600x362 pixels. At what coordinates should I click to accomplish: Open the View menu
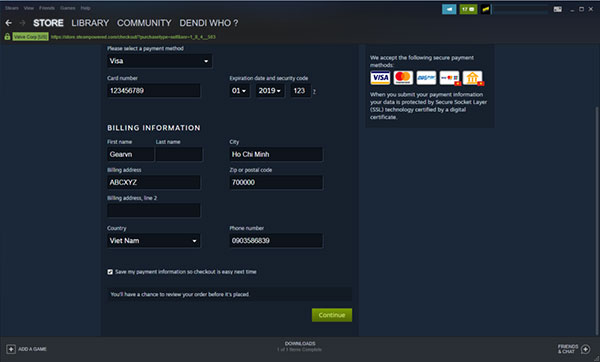coord(29,8)
